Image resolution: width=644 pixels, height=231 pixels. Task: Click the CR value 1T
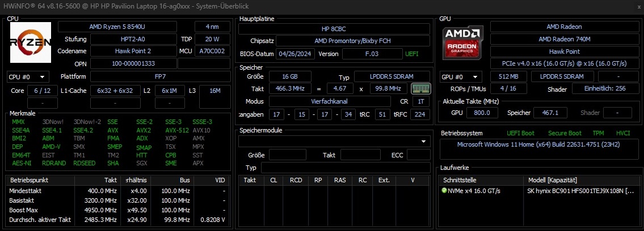[x=420, y=101]
